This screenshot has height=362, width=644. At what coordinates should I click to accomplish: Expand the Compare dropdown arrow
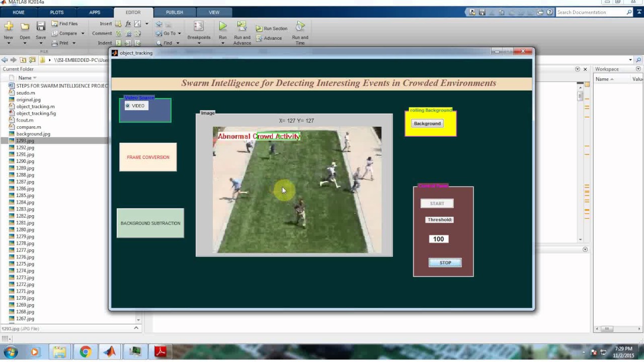pos(83,34)
